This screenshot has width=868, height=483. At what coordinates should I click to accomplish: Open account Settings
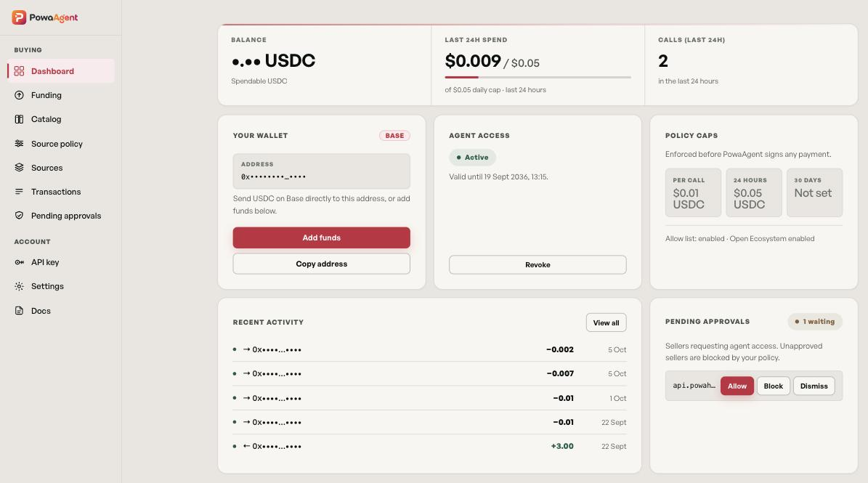[61, 286]
